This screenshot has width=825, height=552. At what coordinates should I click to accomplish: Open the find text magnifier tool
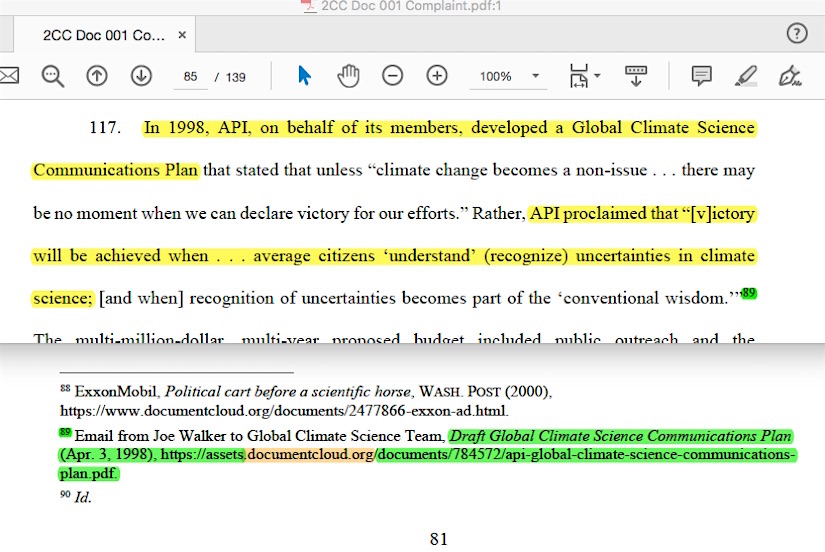[x=53, y=76]
